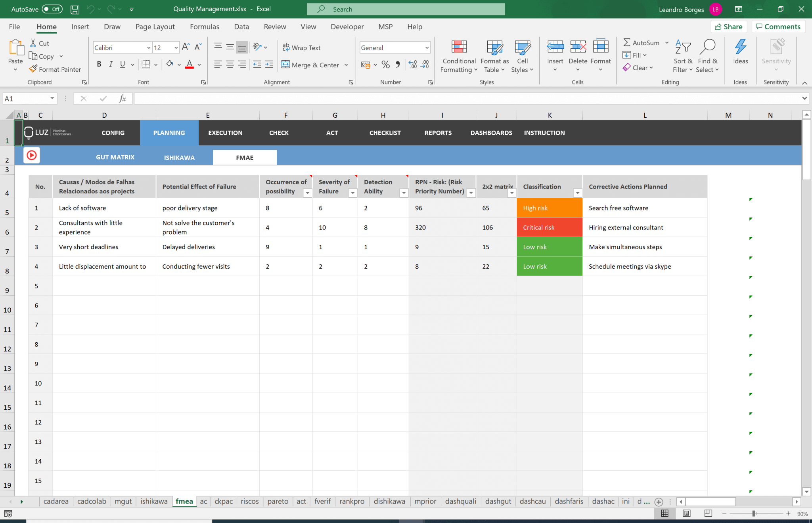Screen dimensions: 812x523
Task: Click the Cut scissors icon
Action: click(x=33, y=43)
